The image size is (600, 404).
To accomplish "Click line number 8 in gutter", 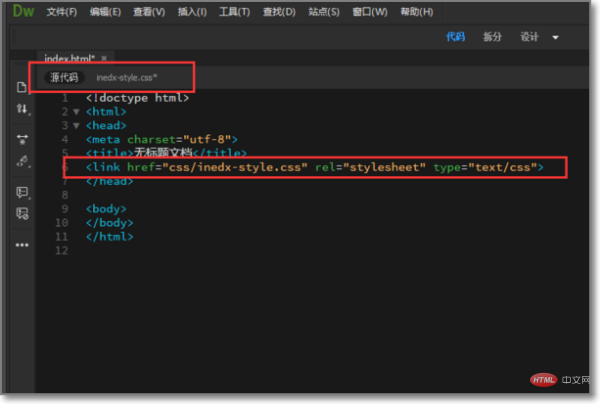I will [x=65, y=195].
